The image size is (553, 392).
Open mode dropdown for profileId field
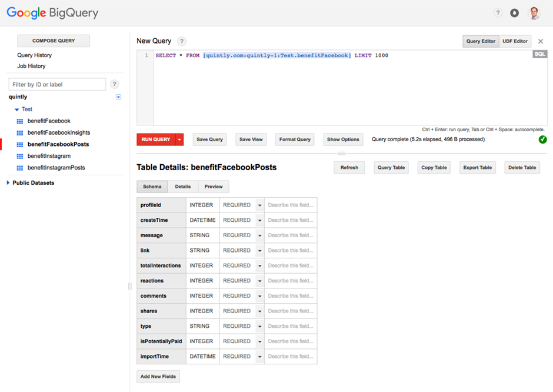pos(259,205)
